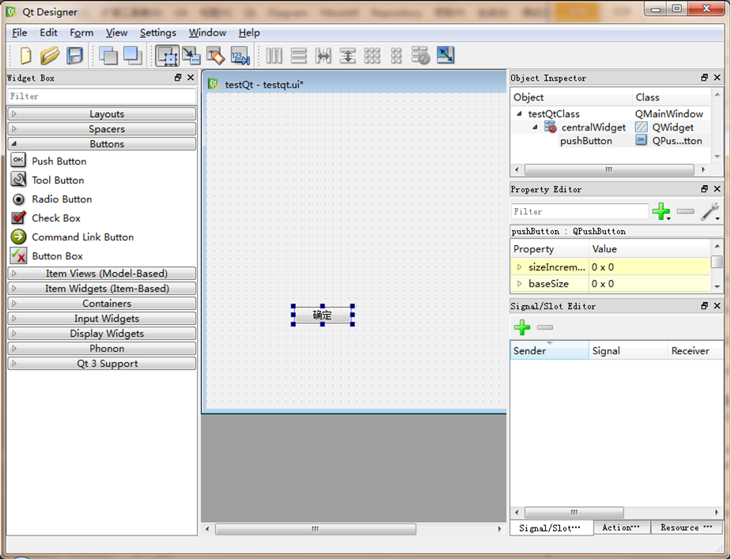The height and width of the screenshot is (560, 731).
Task: Click the New Form toolbar icon
Action: coord(26,55)
